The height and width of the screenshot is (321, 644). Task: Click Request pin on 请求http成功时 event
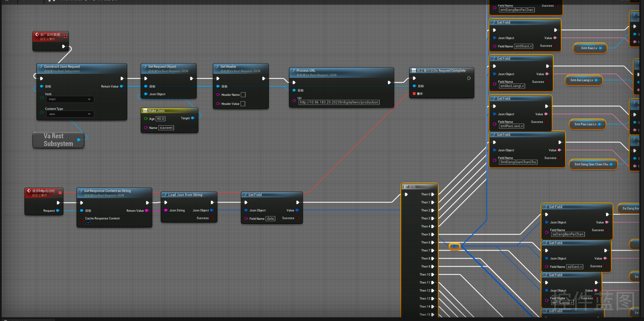[58, 211]
